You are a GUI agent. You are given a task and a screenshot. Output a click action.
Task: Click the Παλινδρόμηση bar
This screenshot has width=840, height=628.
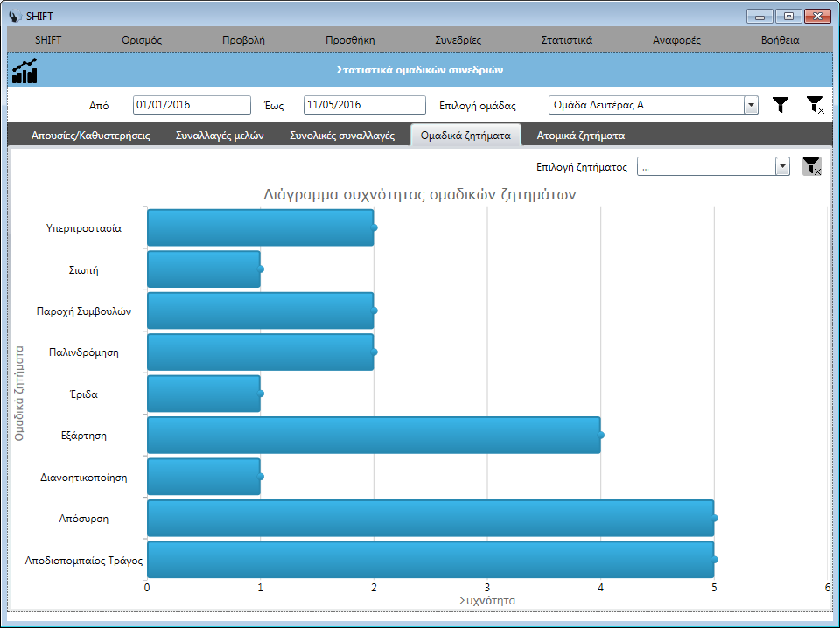coord(261,352)
